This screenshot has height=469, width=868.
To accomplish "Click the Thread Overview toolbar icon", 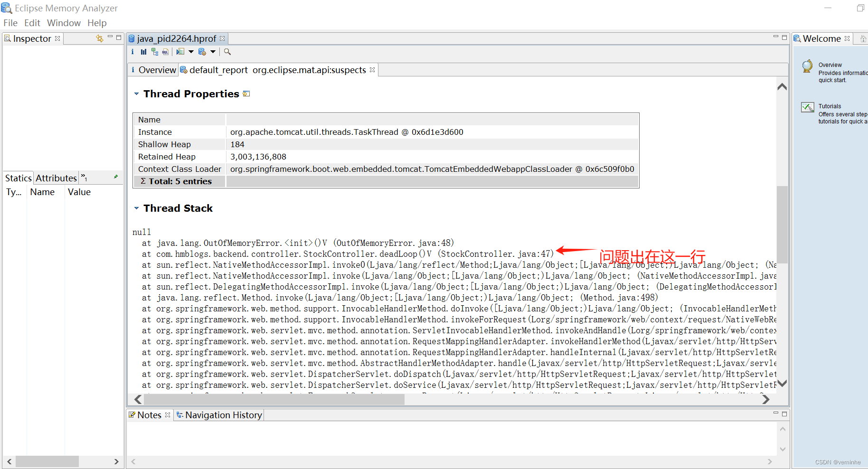I will coord(180,52).
